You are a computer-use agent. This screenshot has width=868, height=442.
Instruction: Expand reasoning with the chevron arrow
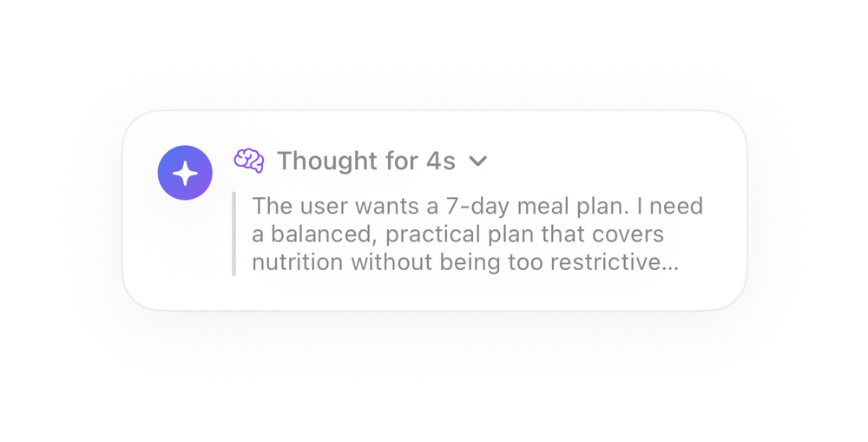(x=477, y=162)
